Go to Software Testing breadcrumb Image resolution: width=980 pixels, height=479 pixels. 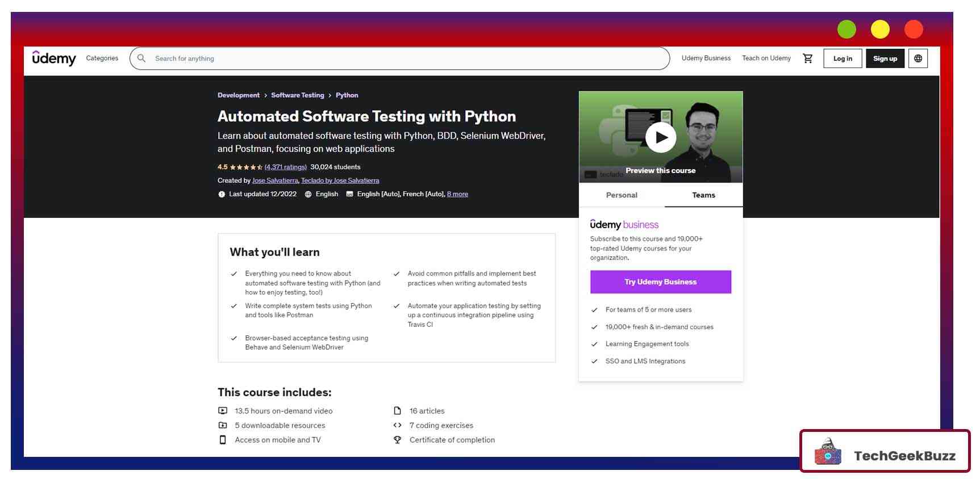coord(297,95)
